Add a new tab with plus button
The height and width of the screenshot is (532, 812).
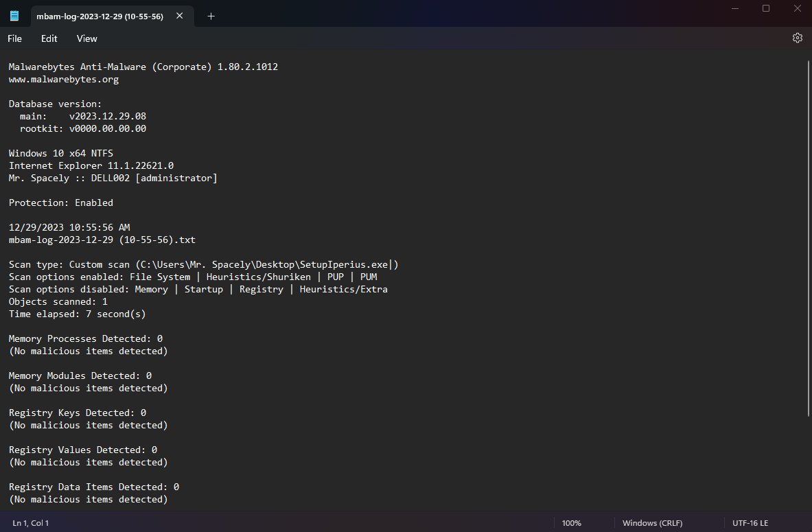tap(211, 16)
